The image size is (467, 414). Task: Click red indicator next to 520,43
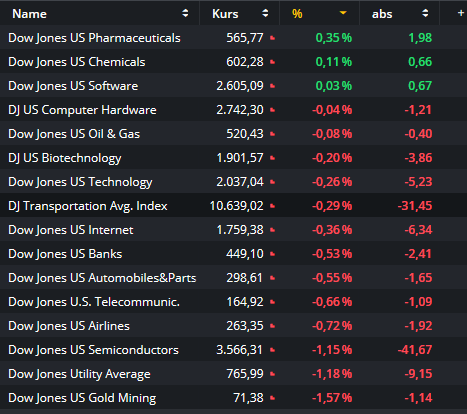coord(272,134)
